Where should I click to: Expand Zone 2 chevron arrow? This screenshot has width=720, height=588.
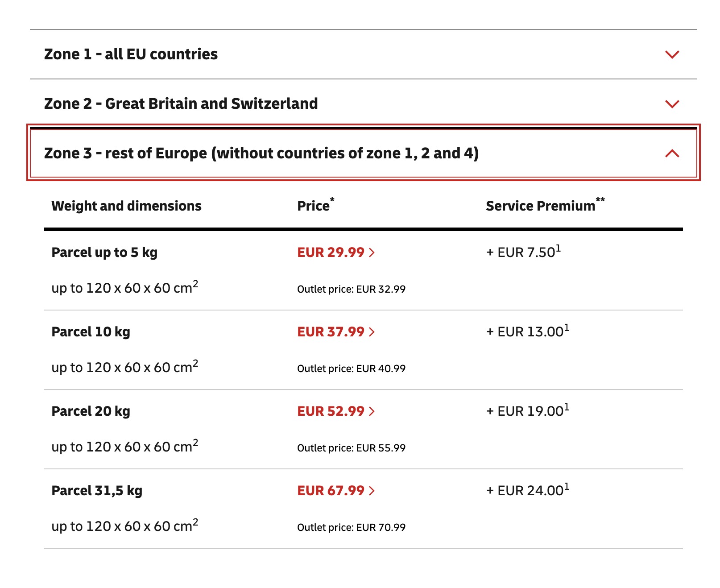point(672,104)
